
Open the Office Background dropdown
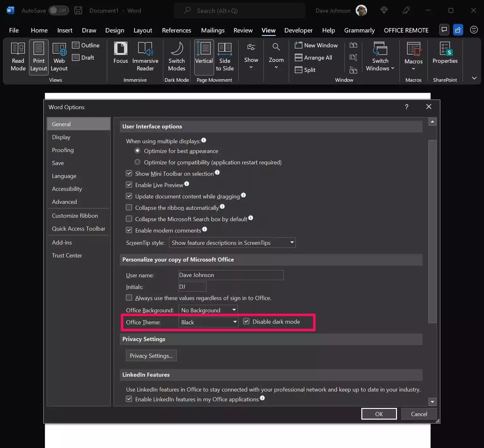pyautogui.click(x=208, y=310)
